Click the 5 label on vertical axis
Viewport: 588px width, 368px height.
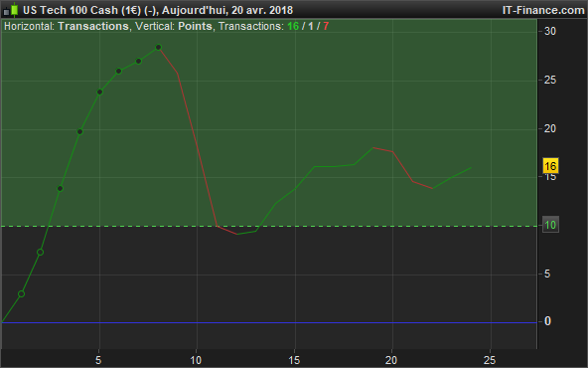[x=547, y=275]
